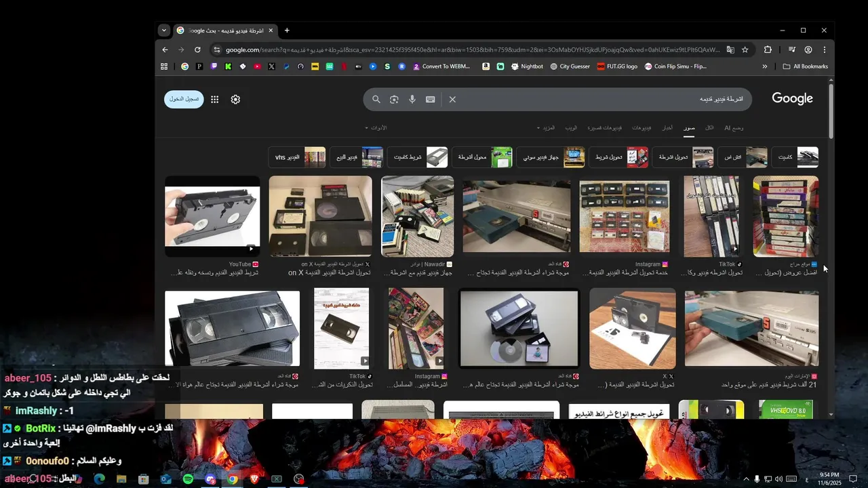Screen dimensions: 868x488
Task: Reload the Google search page
Action: point(197,49)
